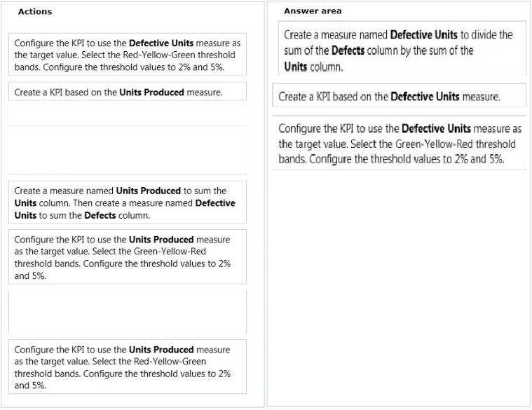Image resolution: width=532 pixels, height=410 pixels.
Task: Click bold 'Units' column word in answer area
Action: click(x=296, y=67)
